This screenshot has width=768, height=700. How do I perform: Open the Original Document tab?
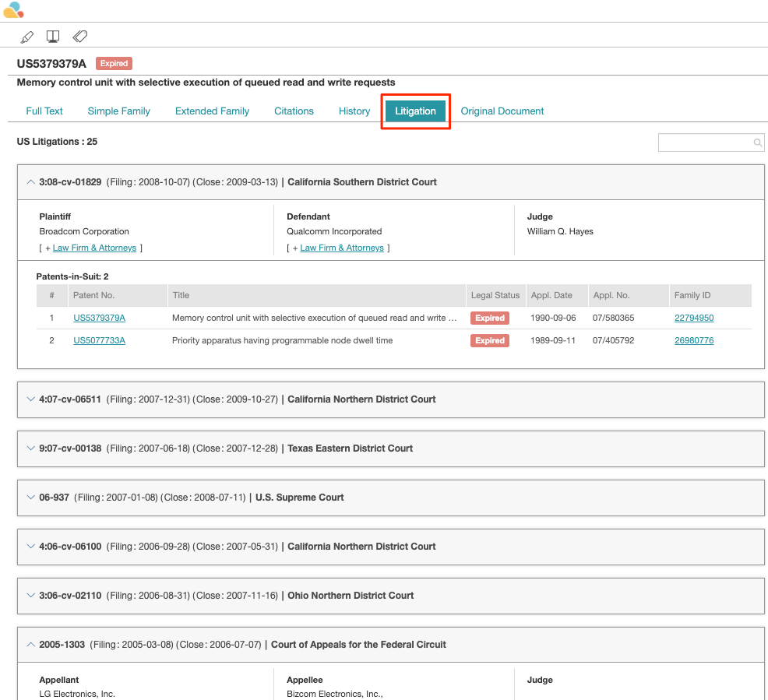click(502, 111)
